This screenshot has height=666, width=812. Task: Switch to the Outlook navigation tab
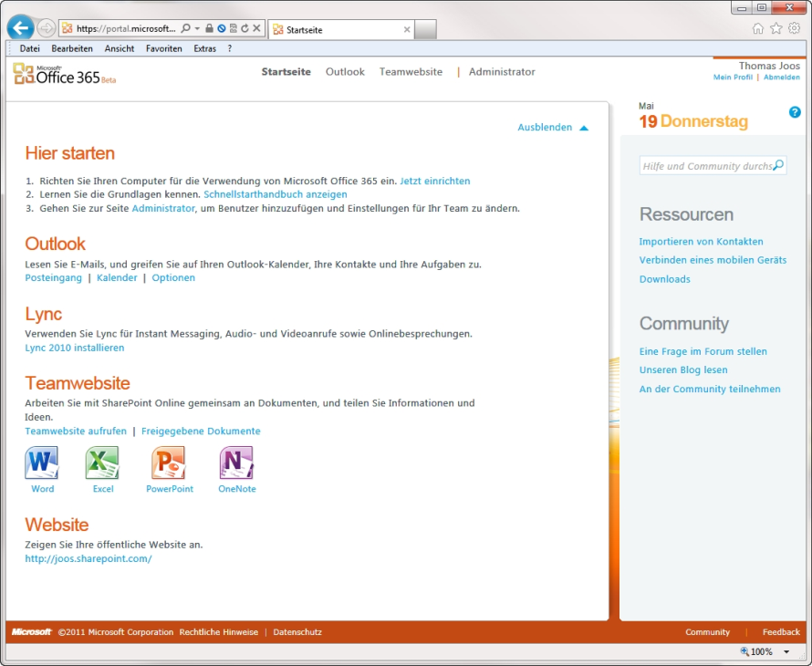[x=345, y=72]
